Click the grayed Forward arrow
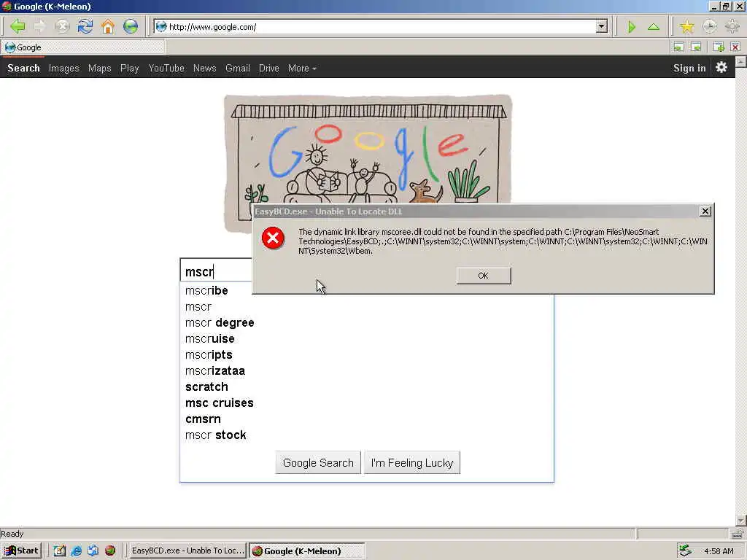747x560 pixels. coord(39,26)
